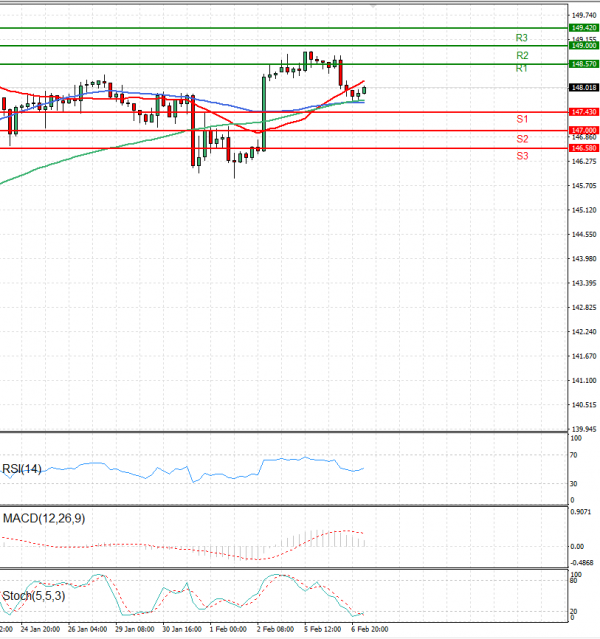Click the 143.395 price axis value
The width and height of the screenshot is (600, 639).
[x=584, y=283]
